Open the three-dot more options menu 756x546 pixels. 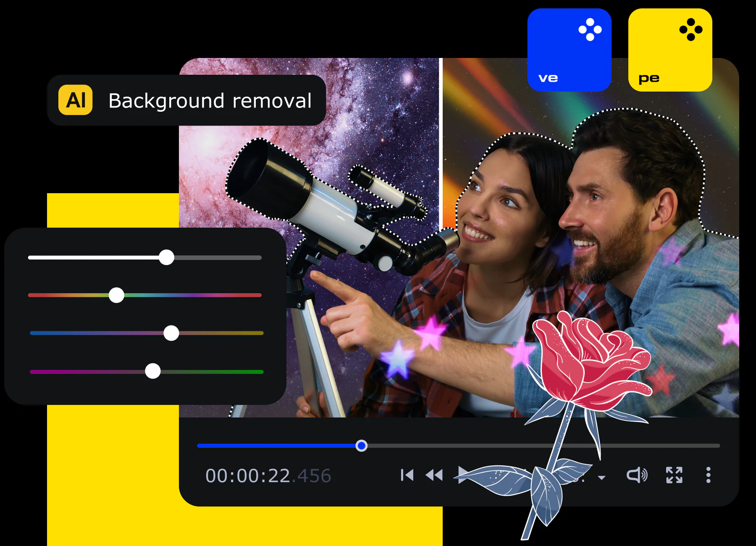pos(708,475)
